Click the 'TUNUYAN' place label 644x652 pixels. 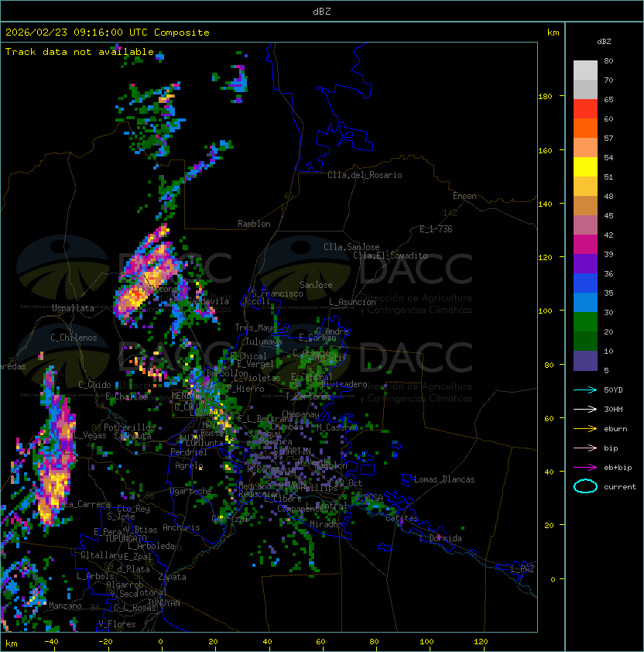[x=164, y=602]
